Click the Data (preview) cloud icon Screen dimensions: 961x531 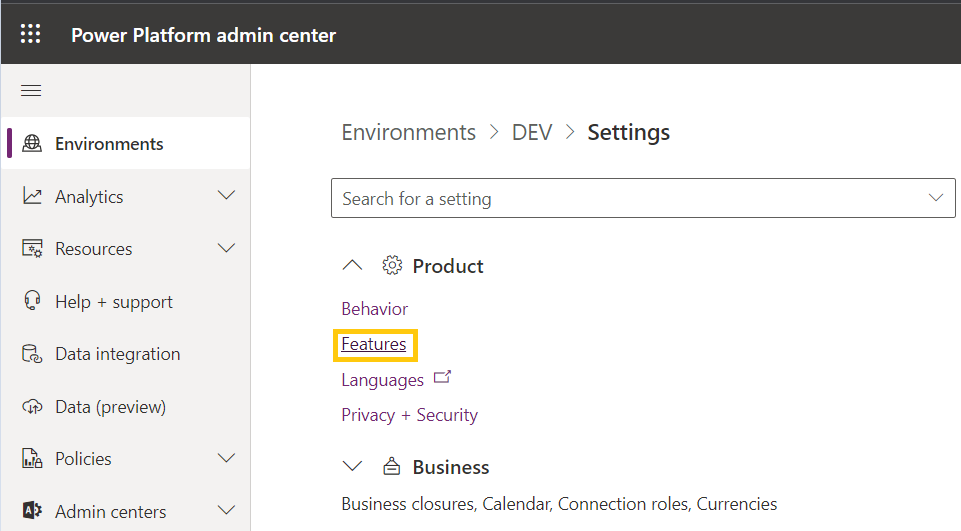tap(32, 406)
